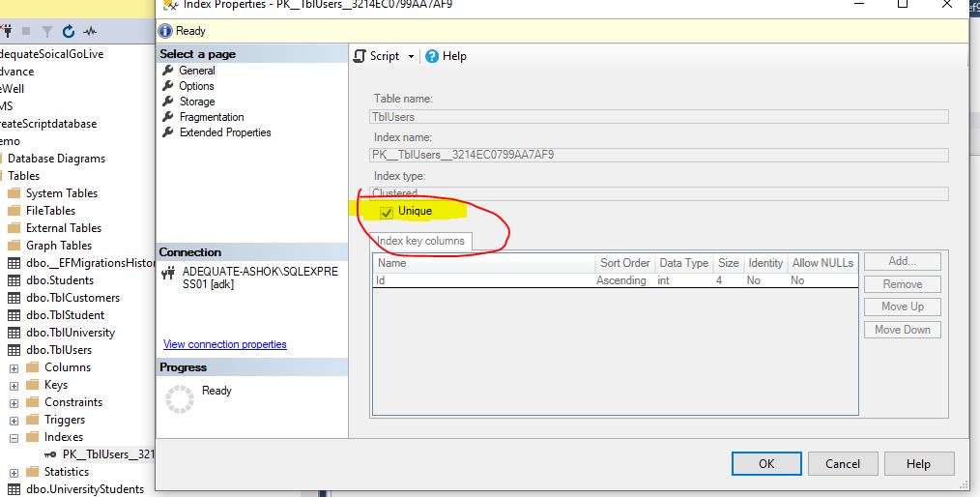Select the dbo.TblCustomers table
The width and height of the screenshot is (980, 497).
(72, 298)
